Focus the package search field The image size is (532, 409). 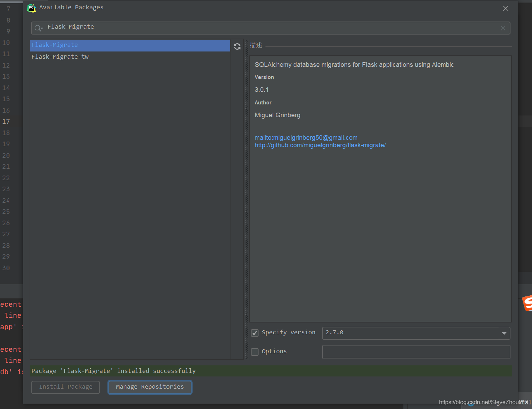pos(270,28)
